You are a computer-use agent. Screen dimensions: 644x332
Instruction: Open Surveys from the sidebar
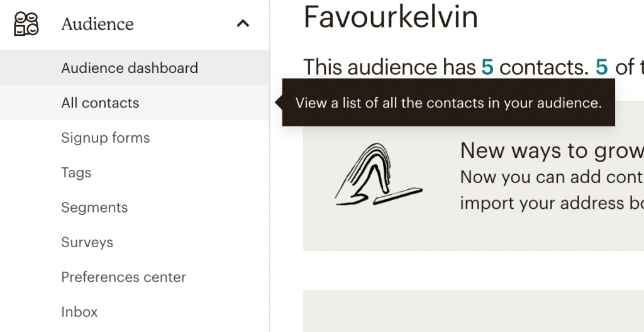point(87,243)
